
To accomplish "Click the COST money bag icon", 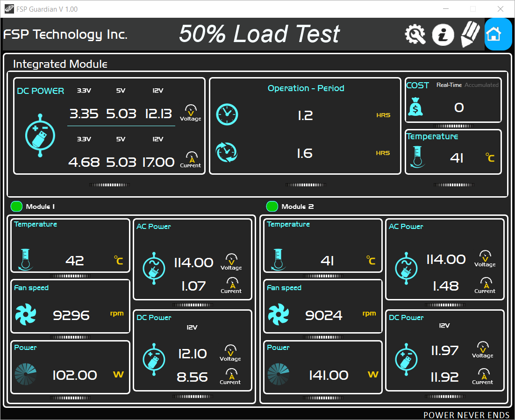I will 415,107.
